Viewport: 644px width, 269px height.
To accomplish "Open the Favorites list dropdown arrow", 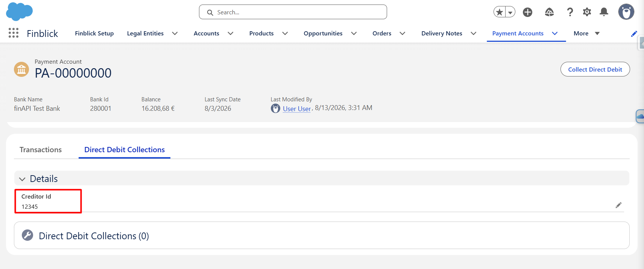I will tap(510, 12).
